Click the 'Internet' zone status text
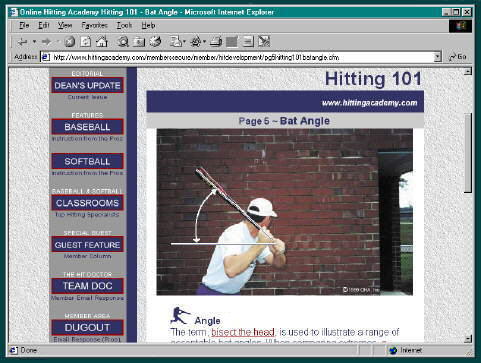 click(411, 350)
